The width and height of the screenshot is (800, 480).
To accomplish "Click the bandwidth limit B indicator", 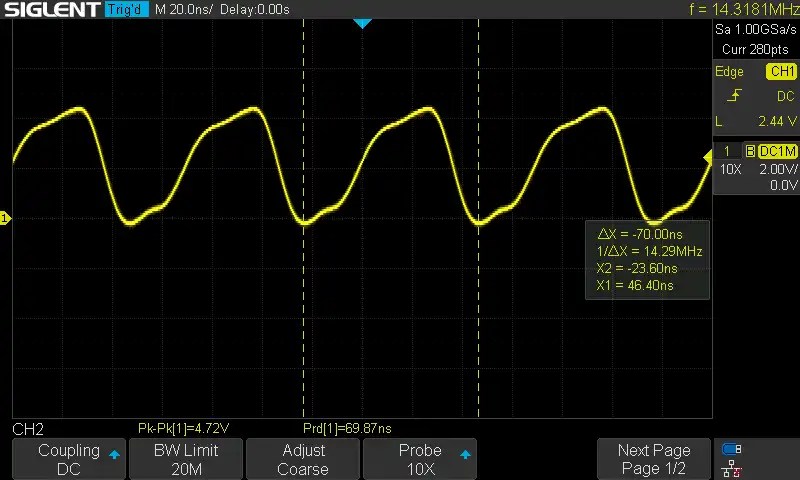I will pyautogui.click(x=748, y=151).
